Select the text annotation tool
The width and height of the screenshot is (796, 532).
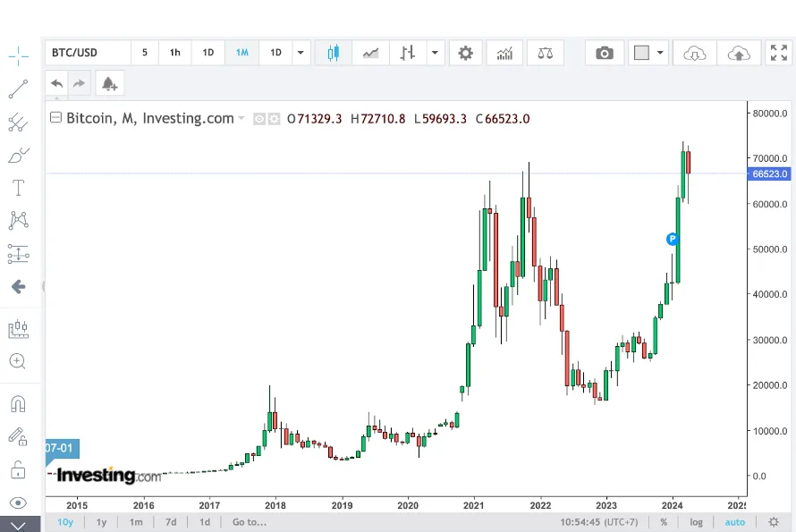pos(18,188)
